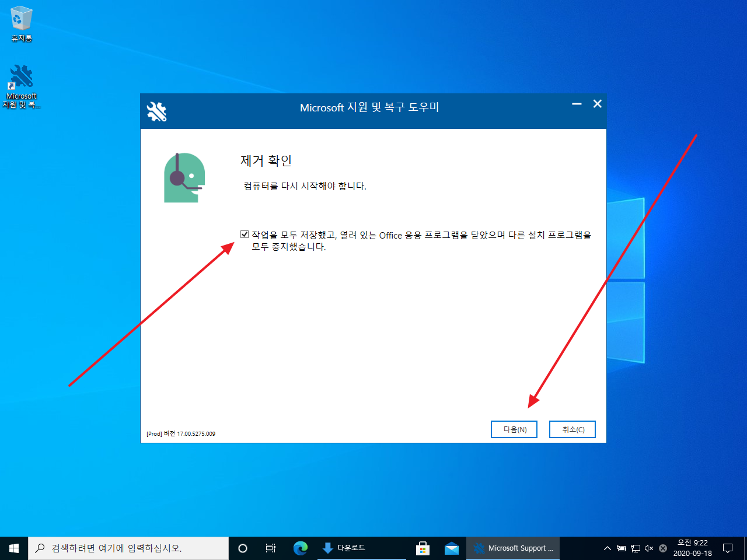
Task: Click the 다음(N) button to proceed
Action: coord(514,429)
